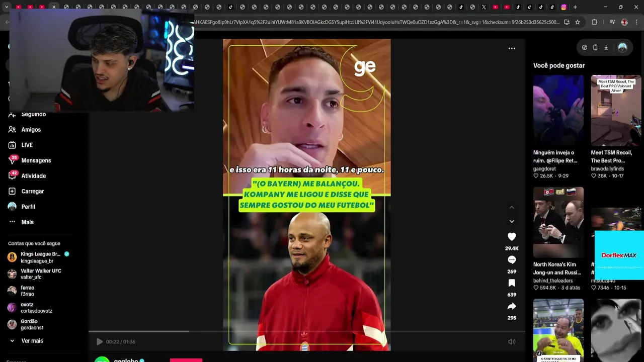The width and height of the screenshot is (644, 362).
Task: Save video with the bookmark icon
Action: (x=512, y=283)
